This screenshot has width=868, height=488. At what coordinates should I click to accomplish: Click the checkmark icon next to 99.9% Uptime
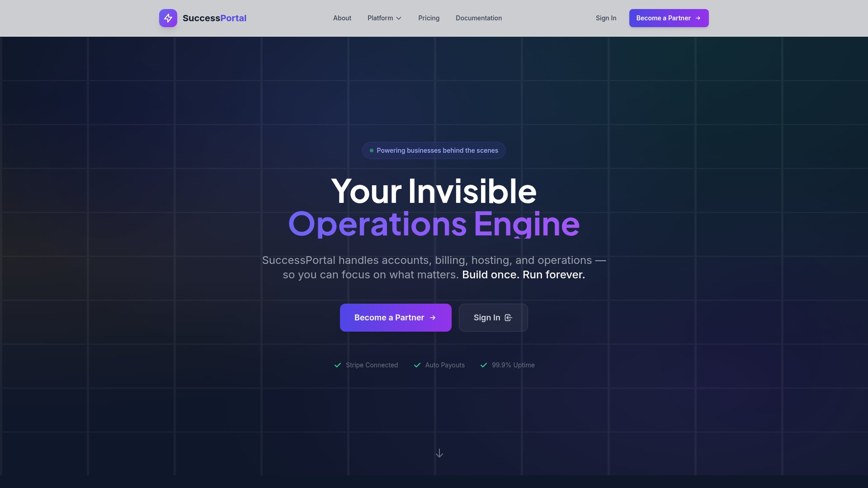pyautogui.click(x=483, y=365)
